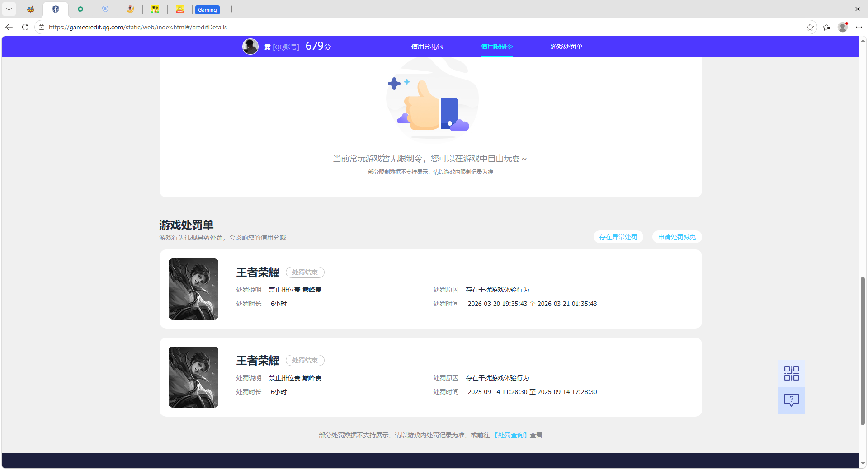Open the 信用分礼包 navigation tab
868x470 pixels.
click(427, 47)
